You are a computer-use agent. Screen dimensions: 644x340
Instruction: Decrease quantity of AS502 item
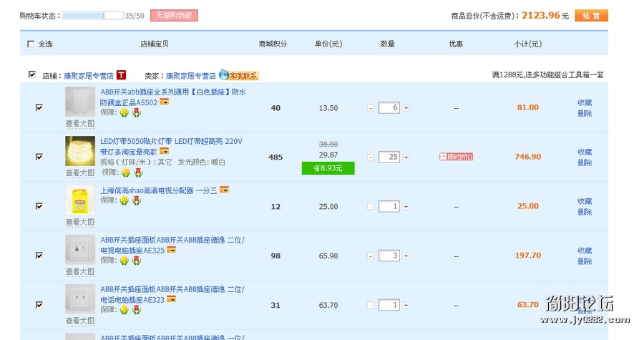click(x=371, y=108)
